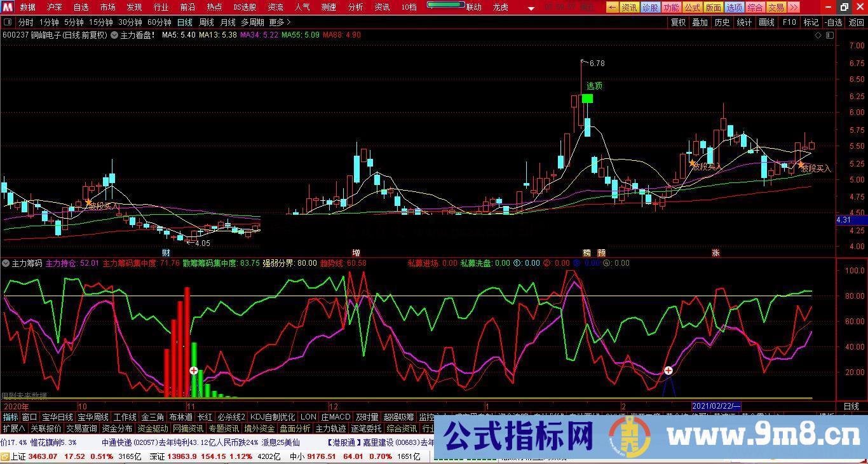Click the plus marker near February in indicator

pyautogui.click(x=668, y=371)
